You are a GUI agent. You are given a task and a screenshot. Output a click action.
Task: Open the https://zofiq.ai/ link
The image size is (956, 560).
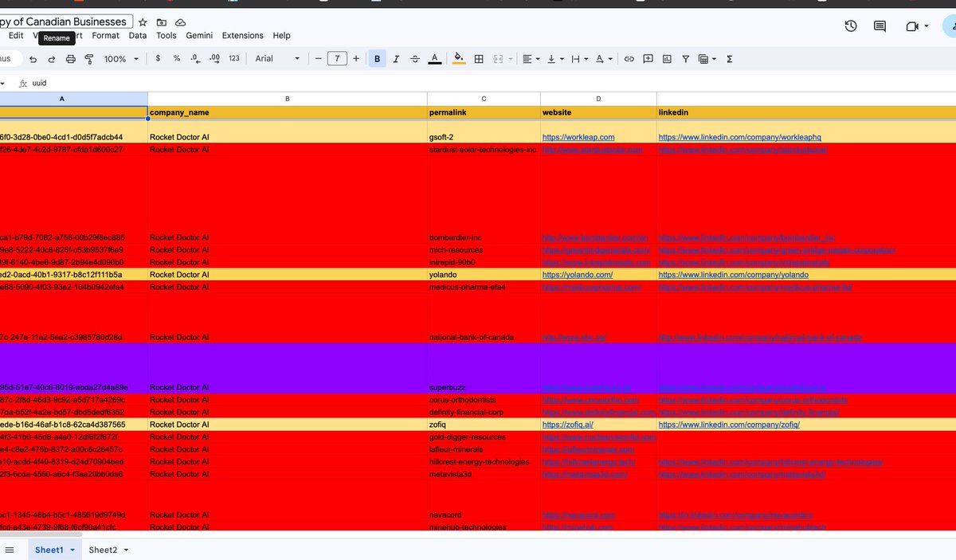(569, 425)
